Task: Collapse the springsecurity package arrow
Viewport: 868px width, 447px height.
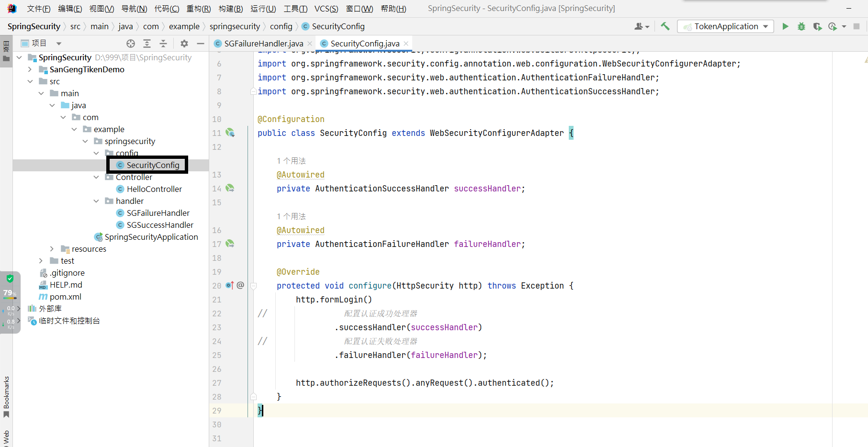Action: [x=85, y=141]
